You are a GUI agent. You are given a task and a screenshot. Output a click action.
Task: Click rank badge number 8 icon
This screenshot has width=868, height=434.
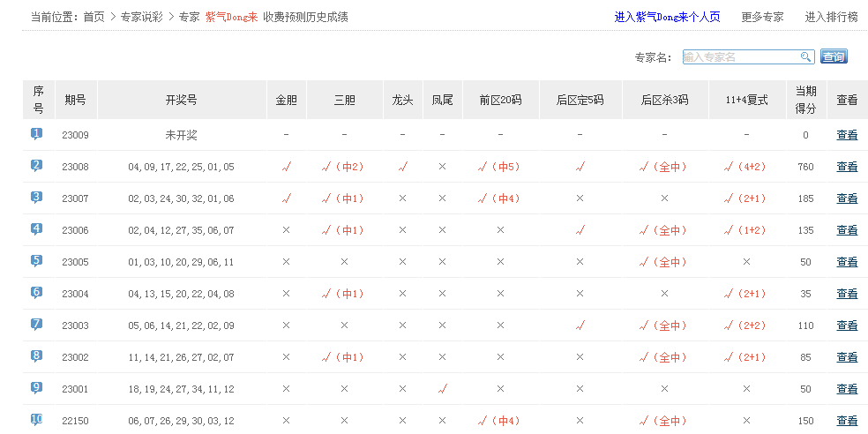point(37,356)
